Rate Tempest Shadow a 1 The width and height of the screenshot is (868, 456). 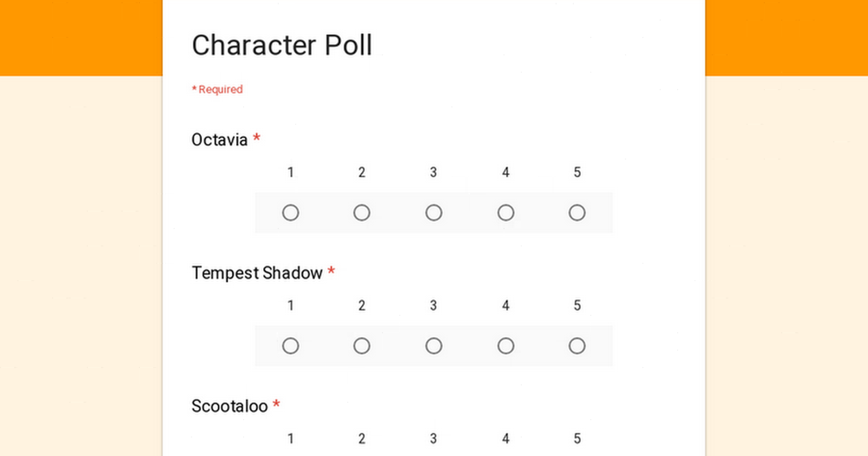point(290,346)
